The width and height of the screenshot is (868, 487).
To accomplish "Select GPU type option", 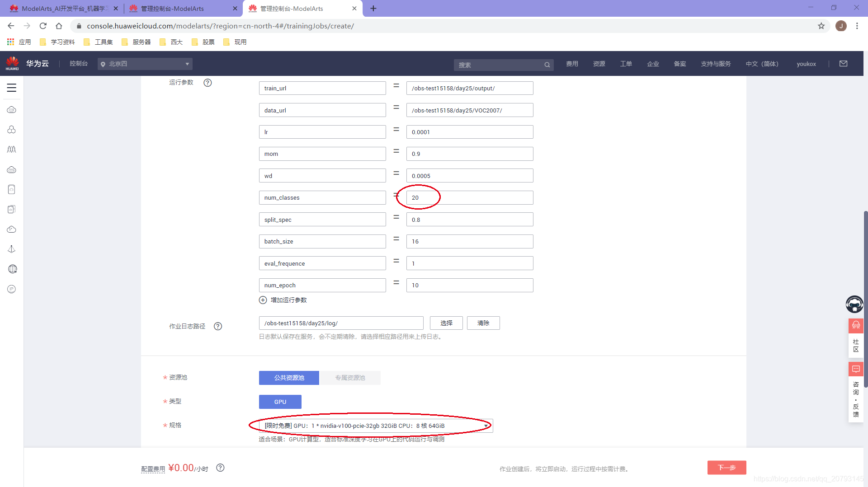I will coord(280,402).
